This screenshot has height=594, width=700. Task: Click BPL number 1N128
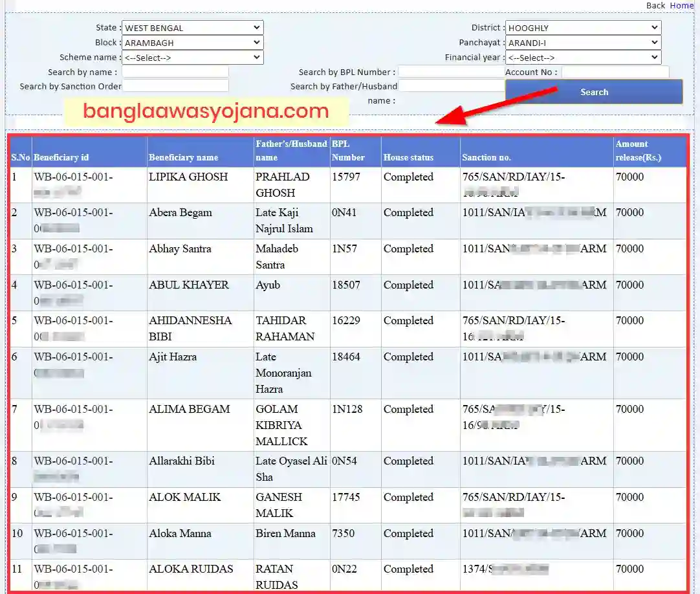[x=347, y=409]
